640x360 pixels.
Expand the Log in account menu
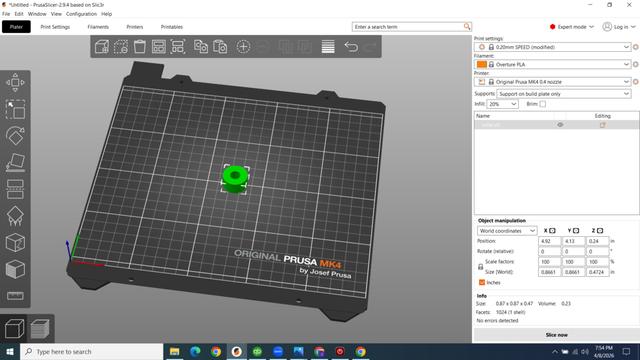[x=619, y=27]
